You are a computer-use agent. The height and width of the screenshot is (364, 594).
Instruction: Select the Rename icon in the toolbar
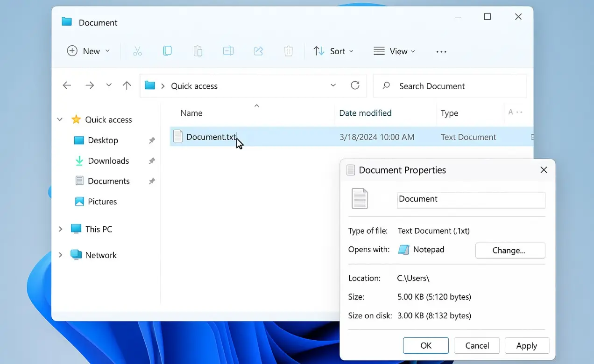click(228, 51)
